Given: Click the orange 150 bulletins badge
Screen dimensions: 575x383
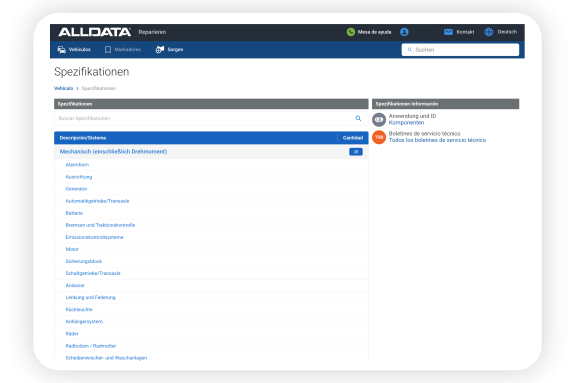Looking at the screenshot, I should click(379, 137).
